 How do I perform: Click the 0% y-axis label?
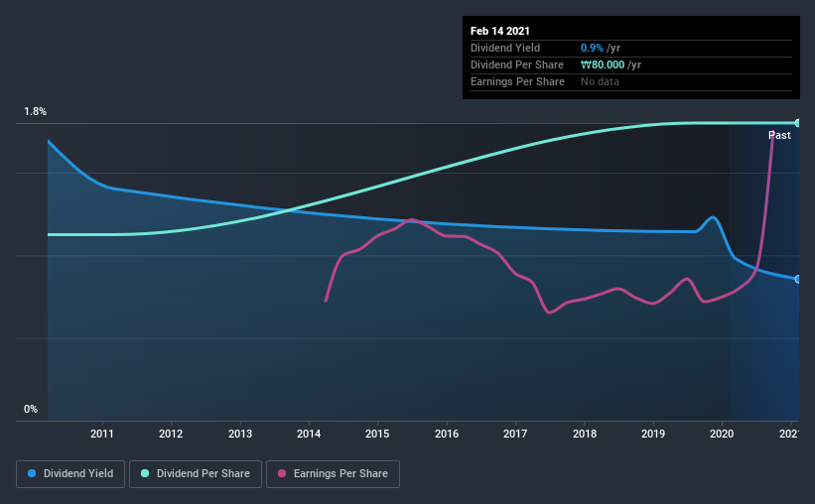31,409
